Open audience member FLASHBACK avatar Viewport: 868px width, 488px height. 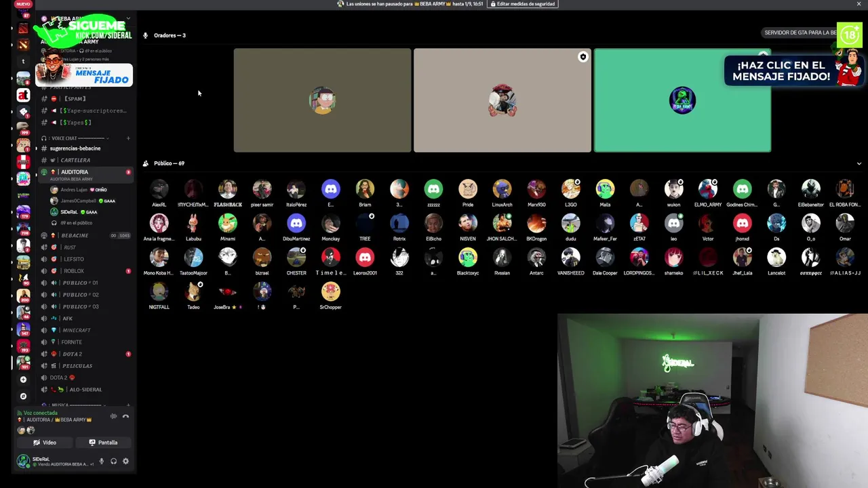(228, 189)
